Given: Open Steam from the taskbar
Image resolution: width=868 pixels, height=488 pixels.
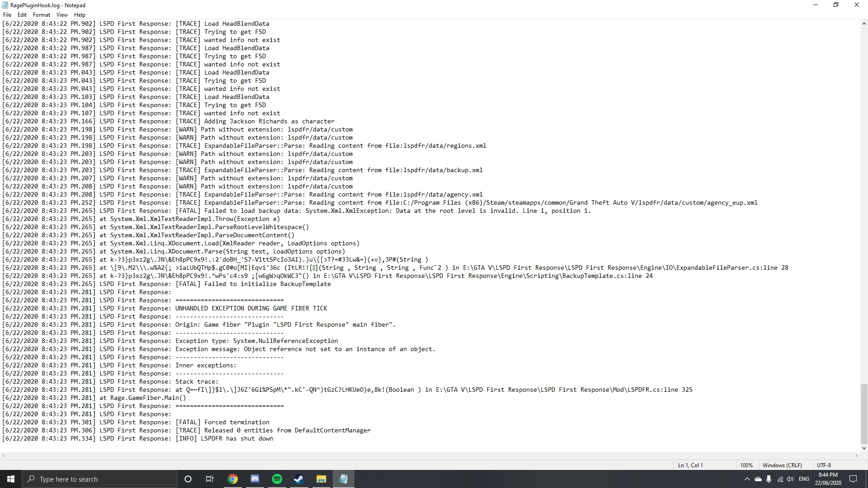Looking at the screenshot, I should coord(299,479).
